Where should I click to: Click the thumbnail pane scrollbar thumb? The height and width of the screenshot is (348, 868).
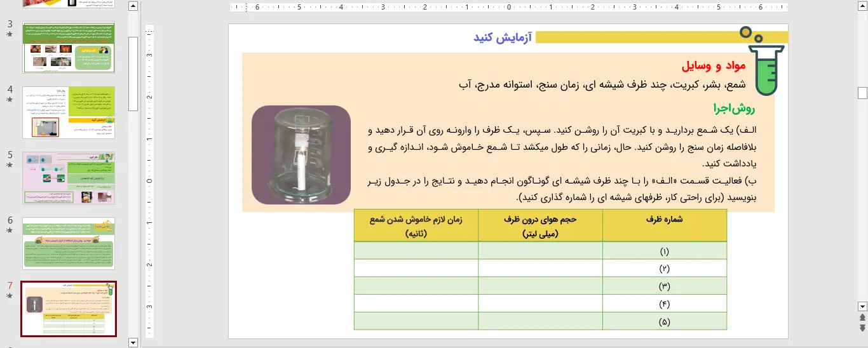point(133,73)
